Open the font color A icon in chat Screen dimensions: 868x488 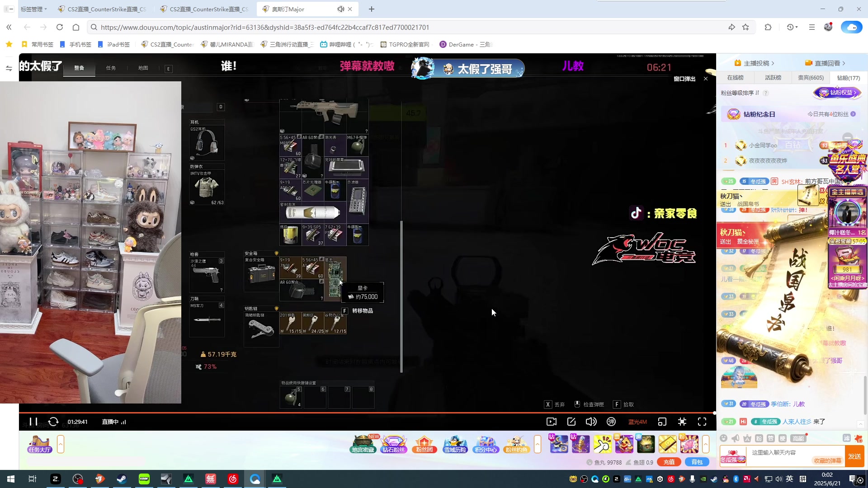747,438
